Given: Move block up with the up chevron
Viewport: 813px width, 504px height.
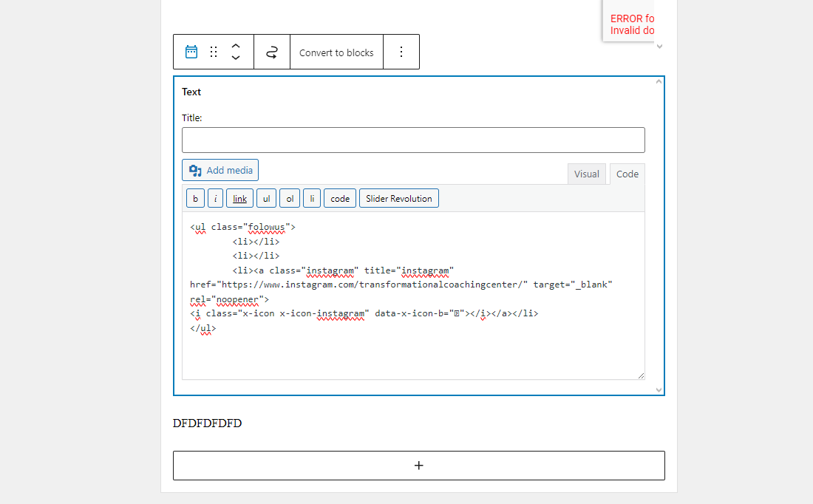Looking at the screenshot, I should click(235, 46).
